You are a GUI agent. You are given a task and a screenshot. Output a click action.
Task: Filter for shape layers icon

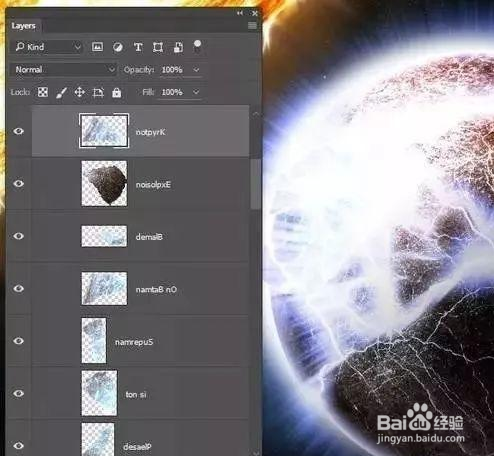158,47
